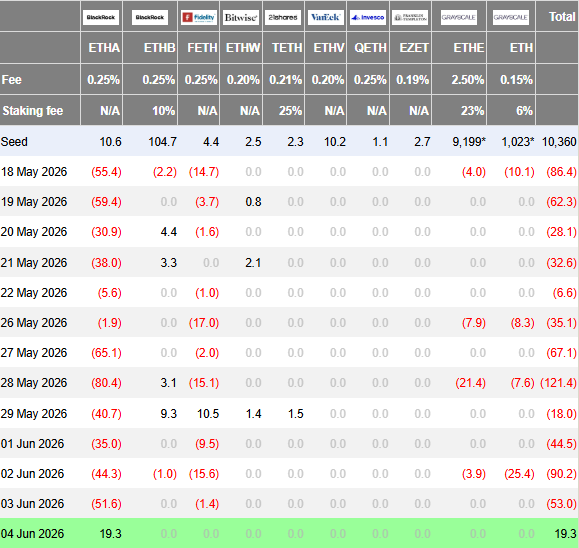Click the 26 May 2026 date
Viewport: 579px width, 548px height.
coord(34,322)
